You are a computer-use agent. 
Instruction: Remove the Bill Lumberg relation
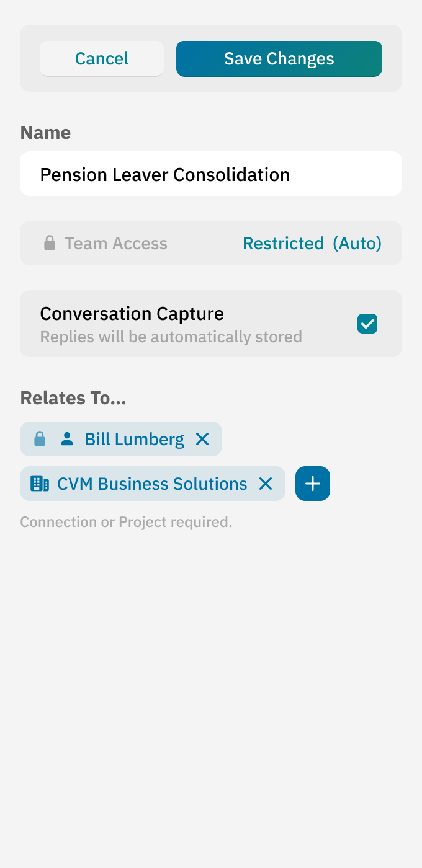(202, 439)
